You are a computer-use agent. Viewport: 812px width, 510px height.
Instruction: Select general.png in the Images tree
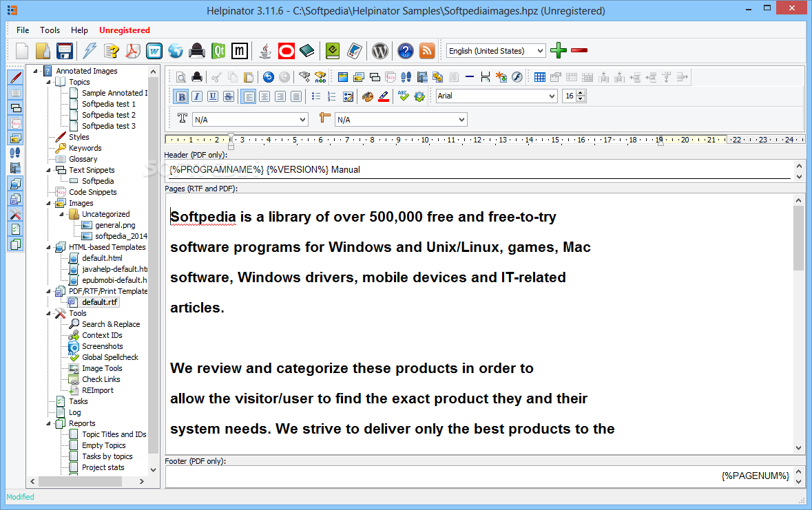(115, 225)
